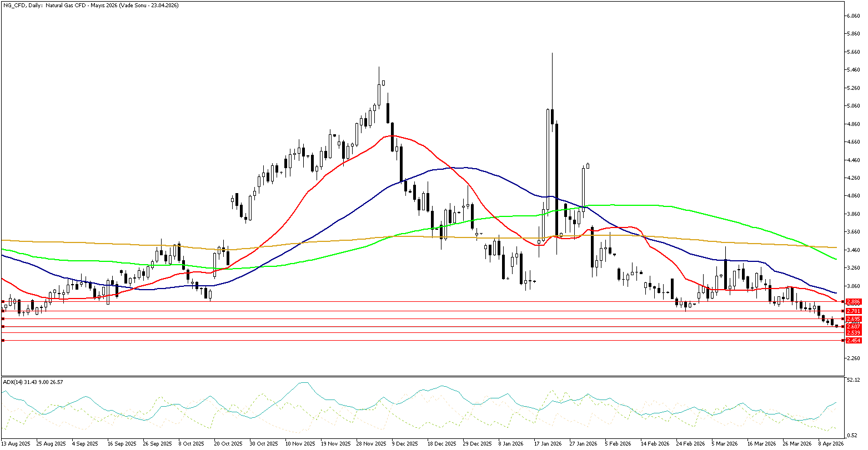The width and height of the screenshot is (868, 450).
Task: Click the 4.060 price axis label
Action: coord(854,196)
